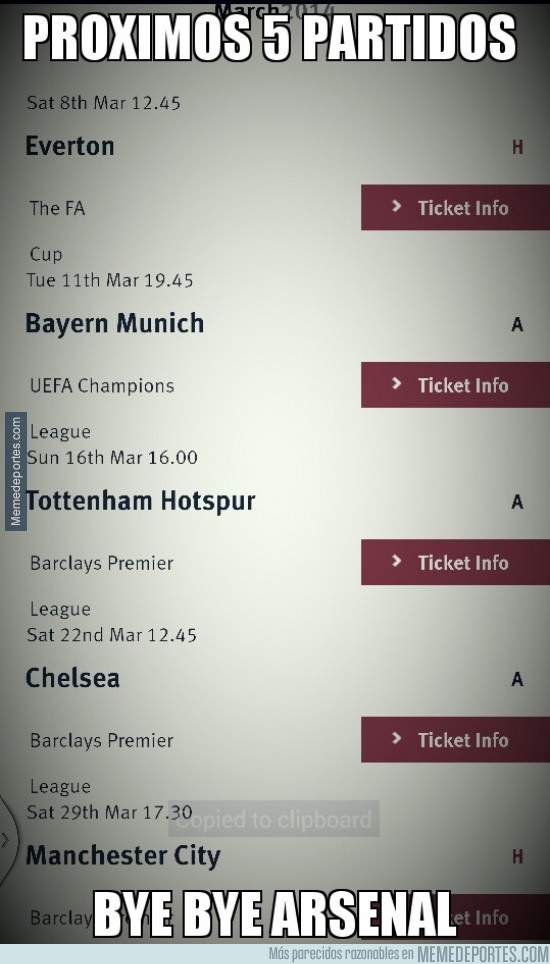Click chevron arrow in Chelsea Ticket Info
Viewport: 550px width, 964px height.
[x=396, y=738]
